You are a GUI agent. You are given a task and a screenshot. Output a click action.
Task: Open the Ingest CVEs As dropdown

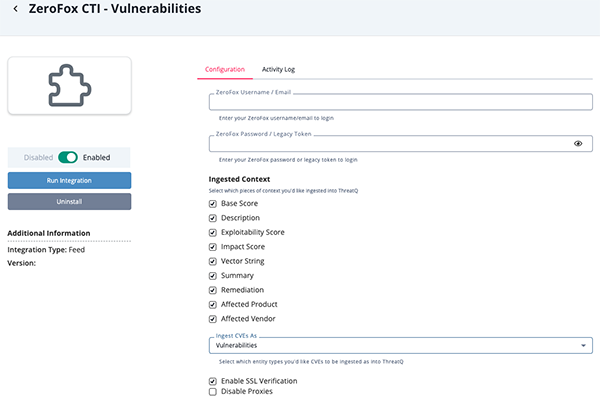click(401, 345)
